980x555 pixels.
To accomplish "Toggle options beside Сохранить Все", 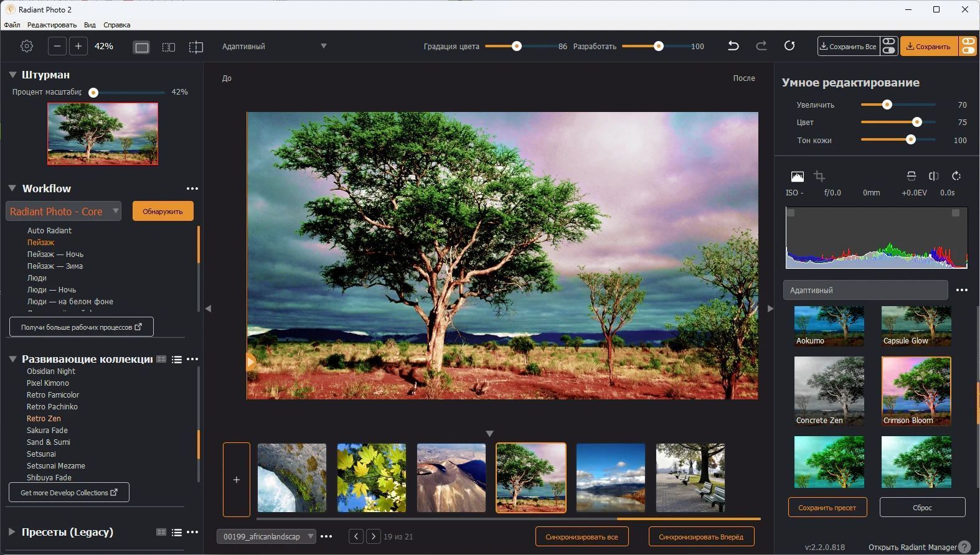I will tap(888, 46).
